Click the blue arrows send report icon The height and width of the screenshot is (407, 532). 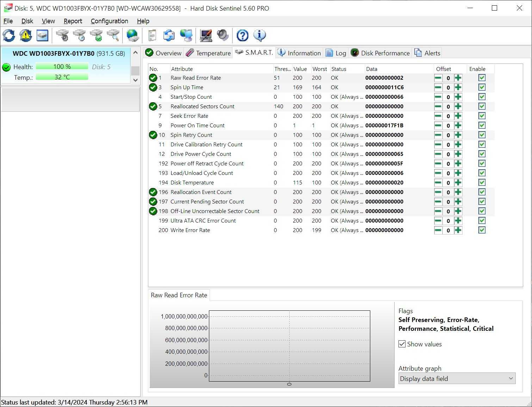(x=169, y=35)
